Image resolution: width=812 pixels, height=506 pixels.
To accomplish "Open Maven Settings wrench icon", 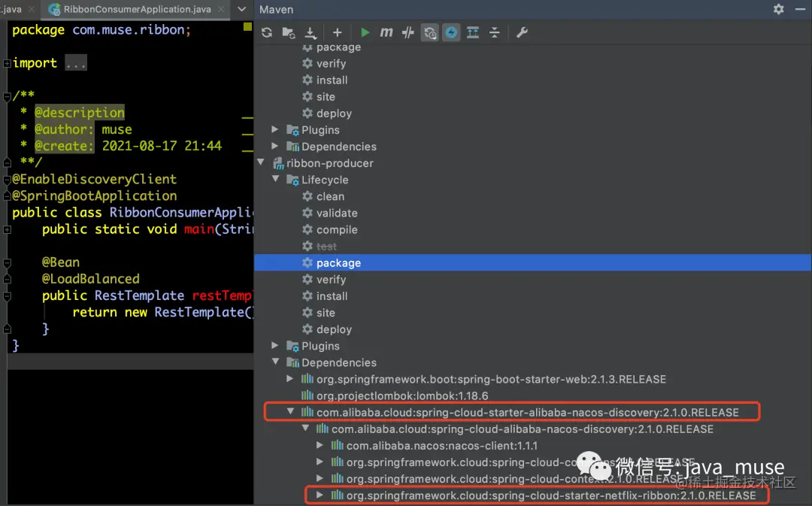I will coord(522,32).
